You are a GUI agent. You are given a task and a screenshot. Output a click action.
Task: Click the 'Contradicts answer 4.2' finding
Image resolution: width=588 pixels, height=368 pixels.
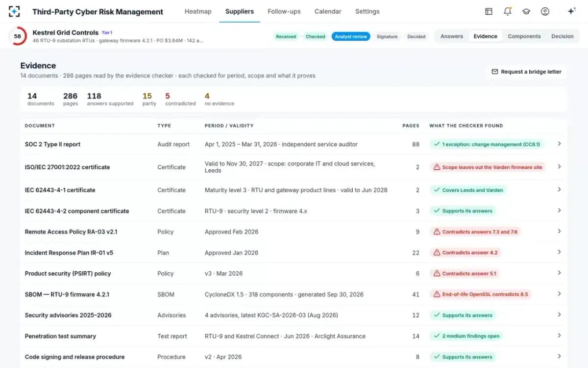click(x=465, y=253)
